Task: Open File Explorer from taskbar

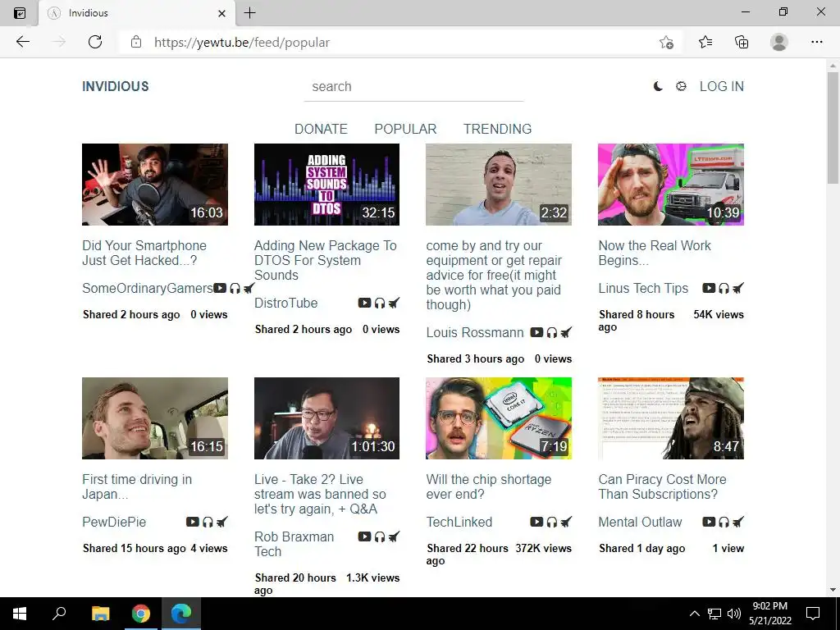Action: (x=100, y=614)
